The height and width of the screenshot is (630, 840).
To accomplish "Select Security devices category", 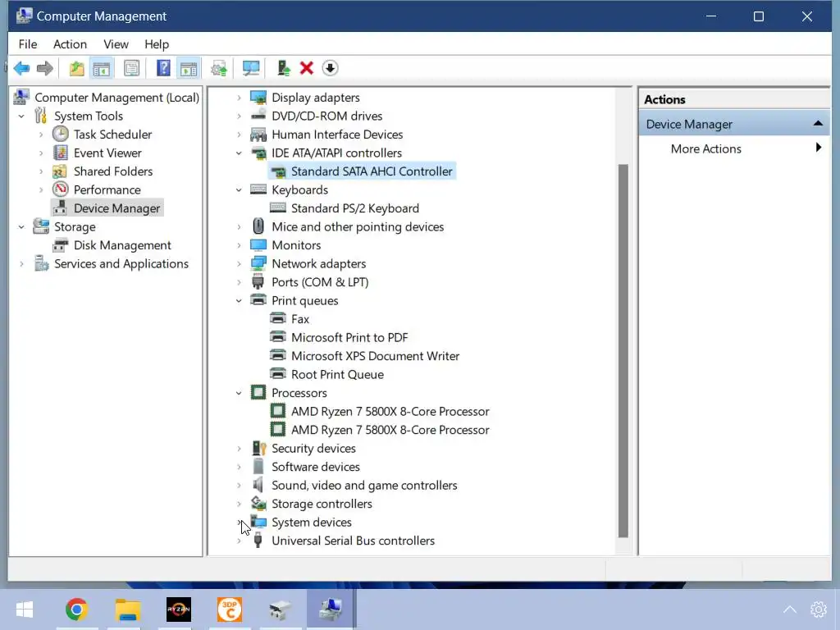I will pos(313,449).
